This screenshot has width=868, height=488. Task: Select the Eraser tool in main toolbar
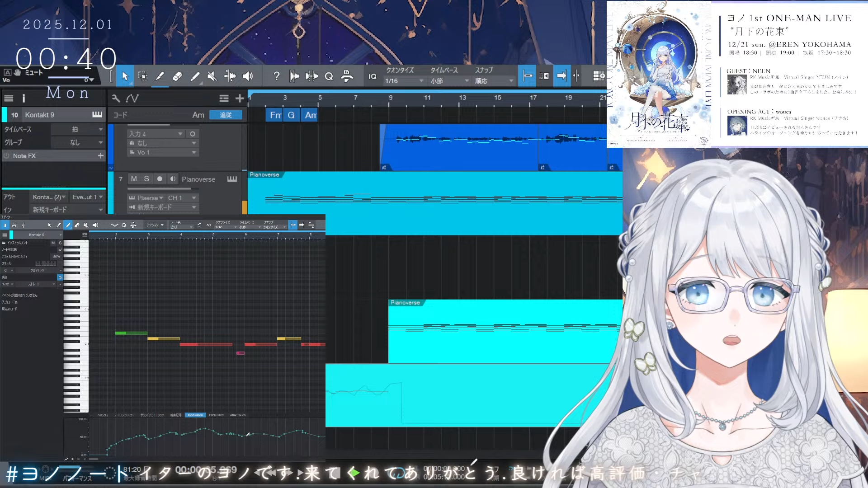pyautogui.click(x=177, y=76)
